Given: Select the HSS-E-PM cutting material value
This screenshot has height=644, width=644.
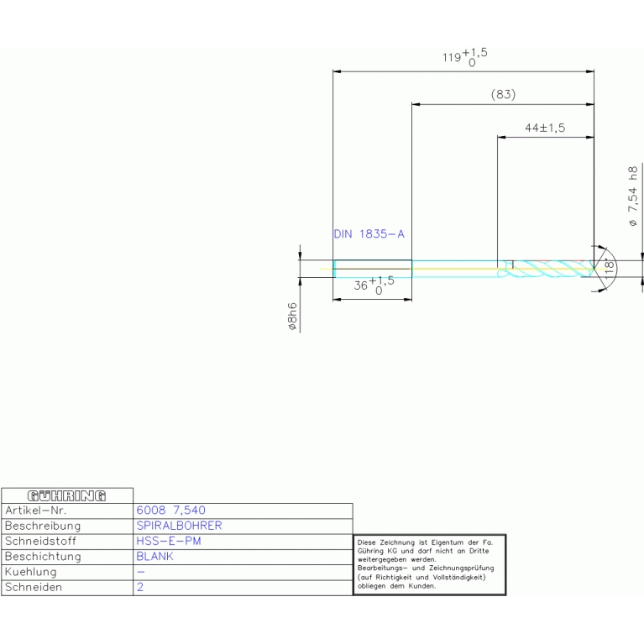Looking at the screenshot, I should [168, 541].
